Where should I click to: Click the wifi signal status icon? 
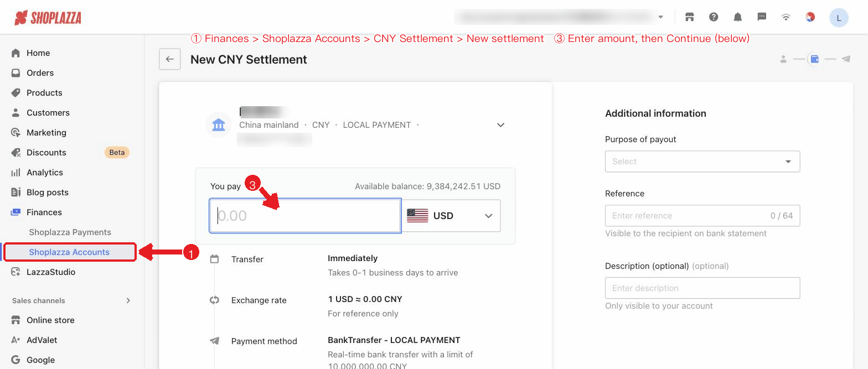[786, 17]
